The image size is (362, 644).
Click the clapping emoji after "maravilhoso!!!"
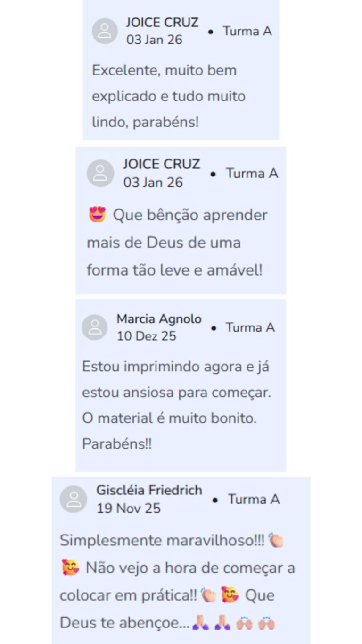(x=276, y=540)
